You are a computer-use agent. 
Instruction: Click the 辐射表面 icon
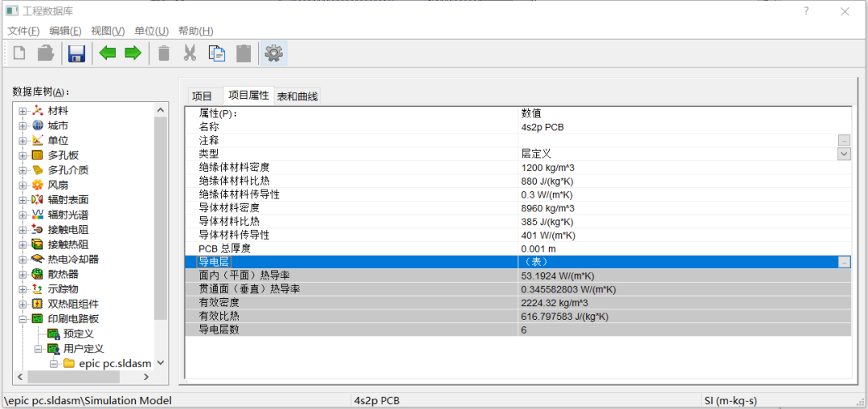(38, 200)
